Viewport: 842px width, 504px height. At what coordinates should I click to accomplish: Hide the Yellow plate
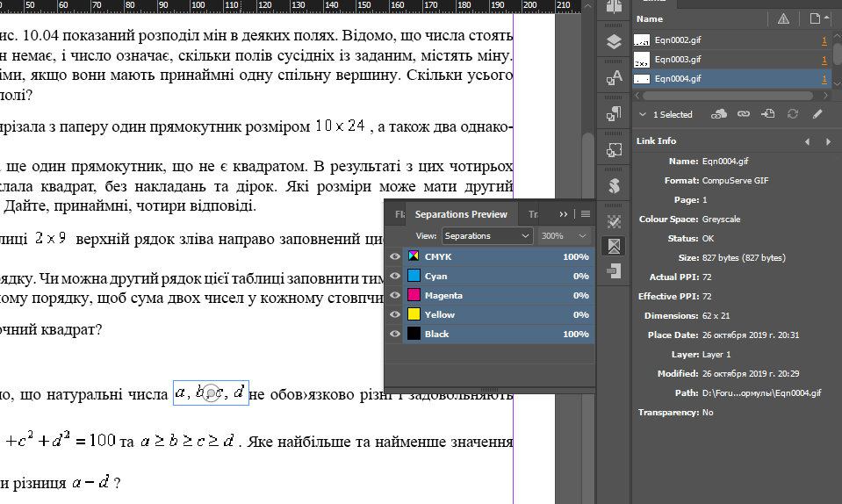(x=395, y=314)
